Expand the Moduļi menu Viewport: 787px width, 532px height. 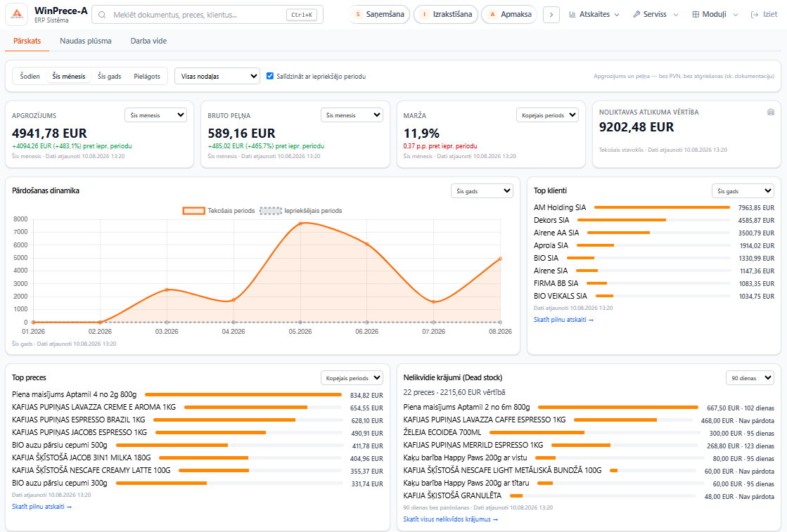click(x=715, y=15)
